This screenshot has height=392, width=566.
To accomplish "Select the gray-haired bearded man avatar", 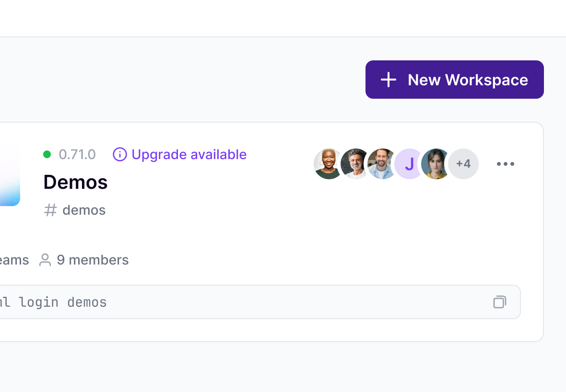I will 354,164.
